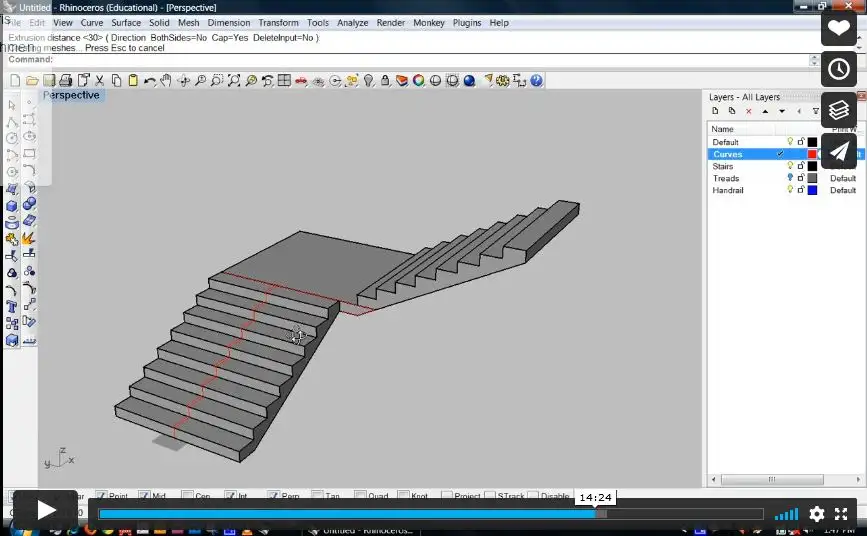
Task: Enable the Knot osnap checkbox
Action: click(x=404, y=496)
